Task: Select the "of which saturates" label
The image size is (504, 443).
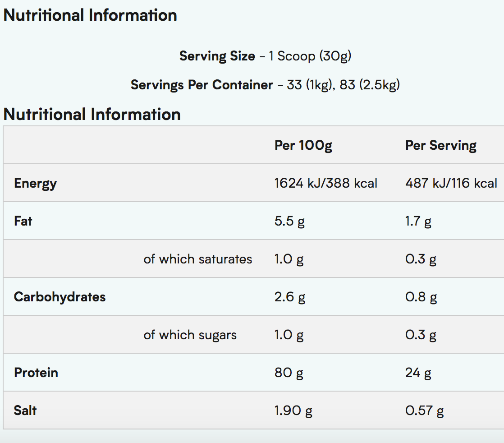Action: (x=197, y=259)
